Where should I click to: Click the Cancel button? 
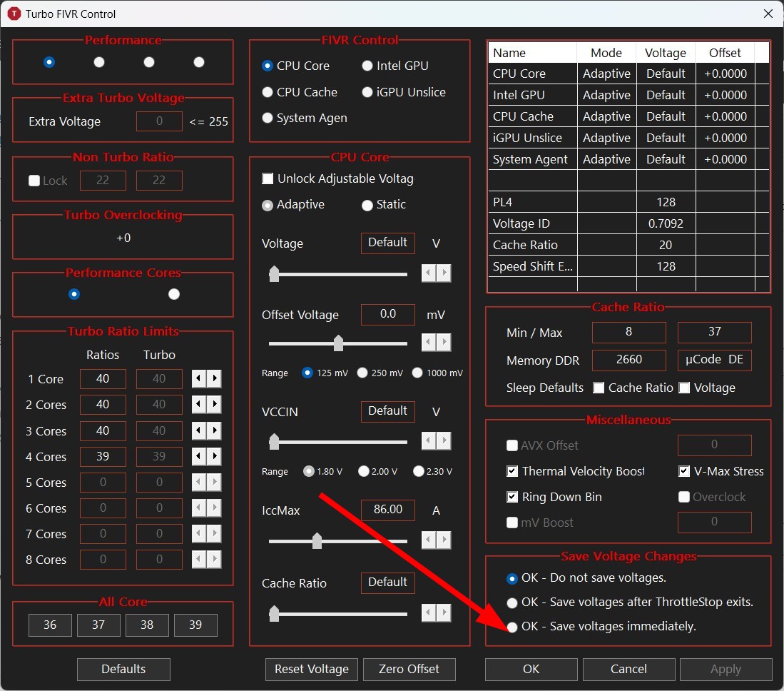point(628,670)
